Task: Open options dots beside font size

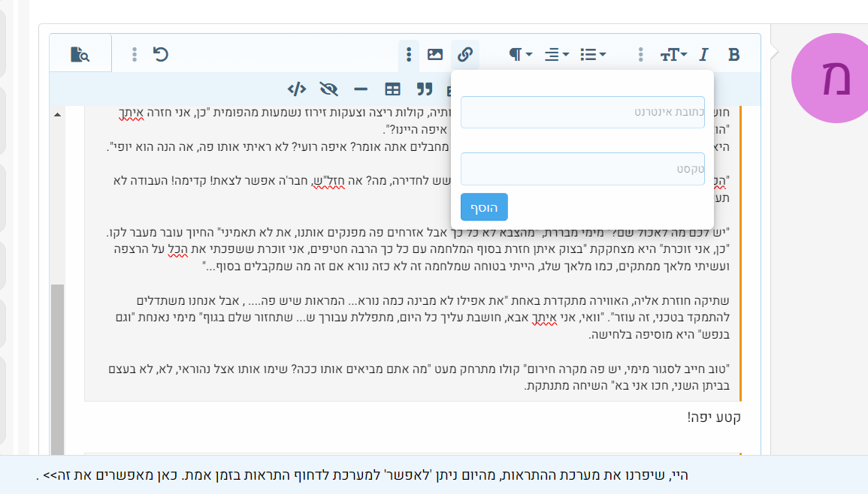Action: pos(640,54)
